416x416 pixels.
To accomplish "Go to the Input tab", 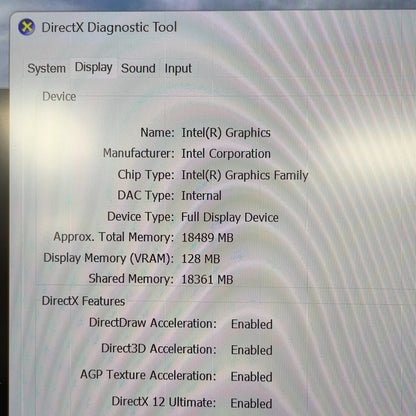I will tap(178, 68).
